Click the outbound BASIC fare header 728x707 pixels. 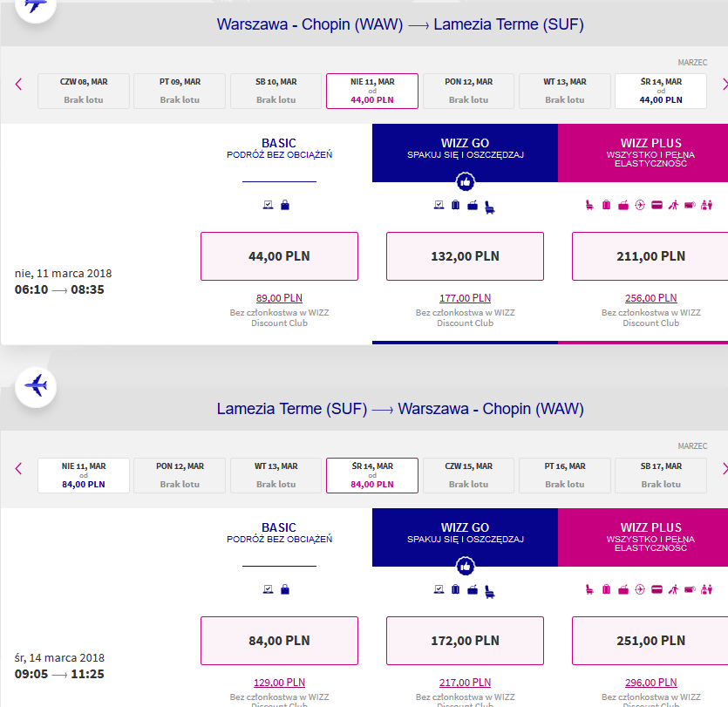point(279,153)
